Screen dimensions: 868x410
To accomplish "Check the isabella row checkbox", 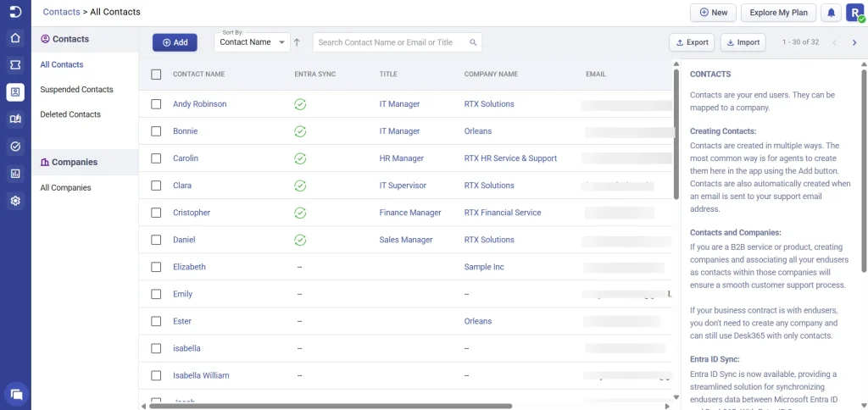I will tap(156, 348).
